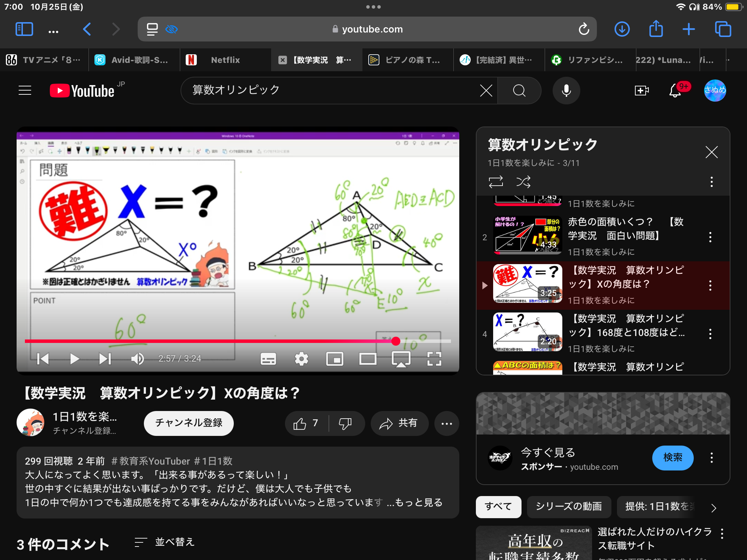Switch to the Netflix browser tab
The width and height of the screenshot is (747, 560).
[225, 60]
